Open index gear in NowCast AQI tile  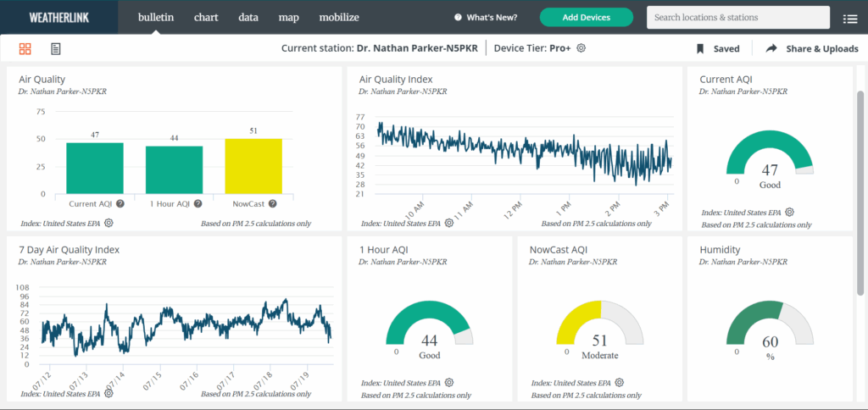tap(620, 383)
